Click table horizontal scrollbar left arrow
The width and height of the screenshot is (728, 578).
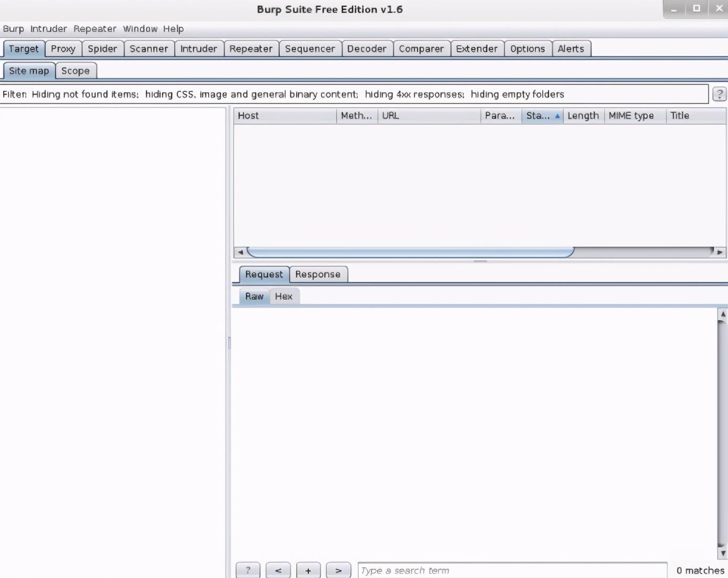(241, 252)
